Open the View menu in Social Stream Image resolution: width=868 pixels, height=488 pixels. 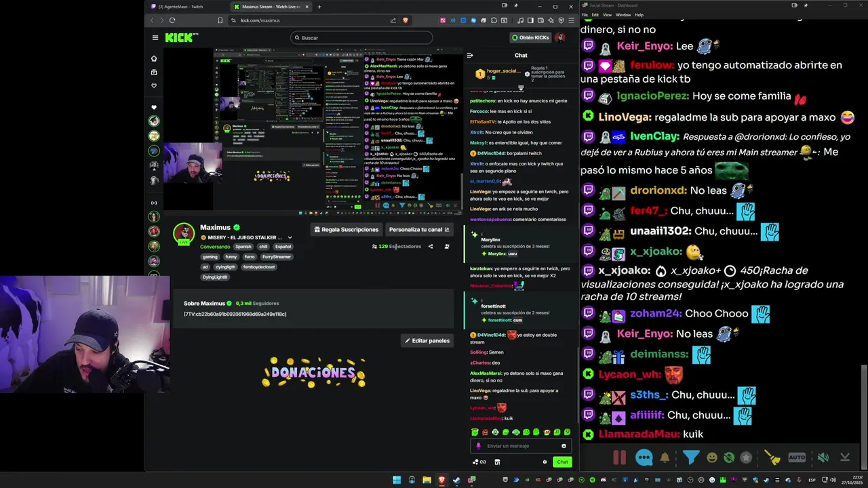[x=607, y=15]
